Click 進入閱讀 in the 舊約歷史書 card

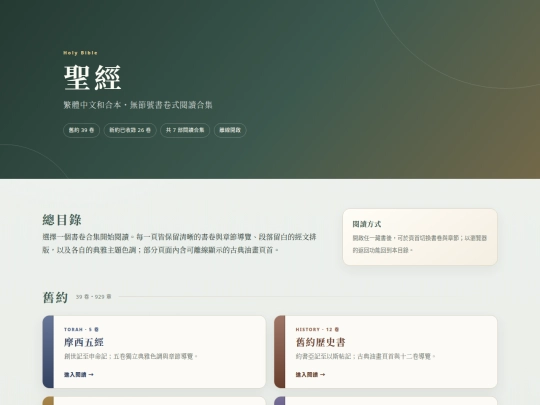pos(310,374)
